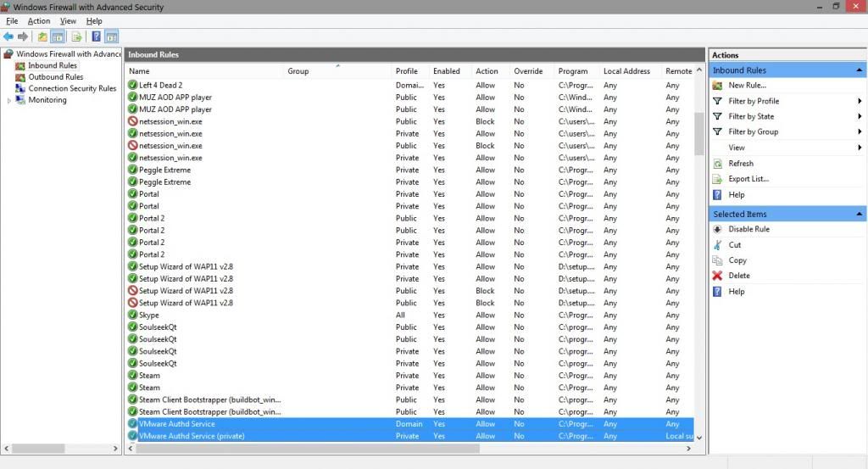Viewport: 868px width, 469px height.
Task: Click the Connection Security Rules node icon
Action: (x=20, y=88)
